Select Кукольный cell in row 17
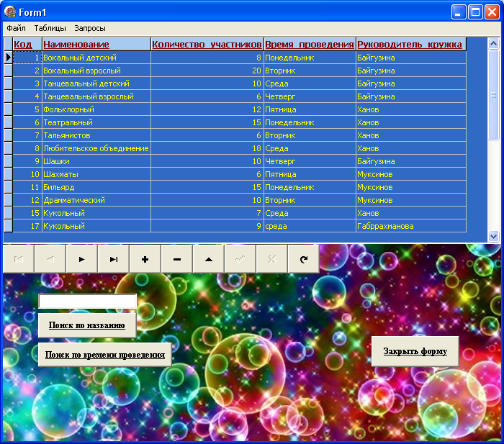Screen dimensions: 504x444 coord(96,226)
